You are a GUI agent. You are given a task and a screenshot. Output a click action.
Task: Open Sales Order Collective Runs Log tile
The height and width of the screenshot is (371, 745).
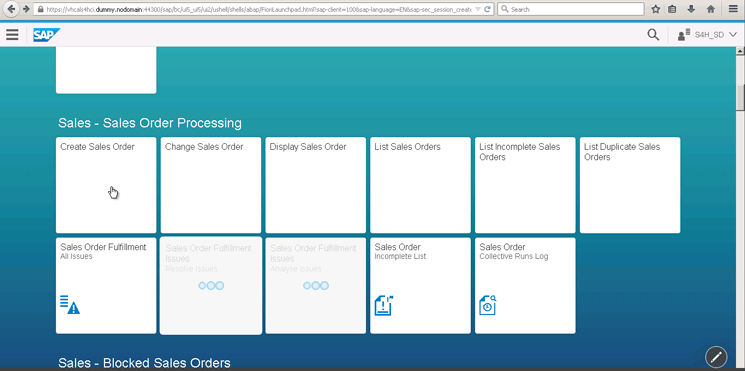click(x=525, y=285)
